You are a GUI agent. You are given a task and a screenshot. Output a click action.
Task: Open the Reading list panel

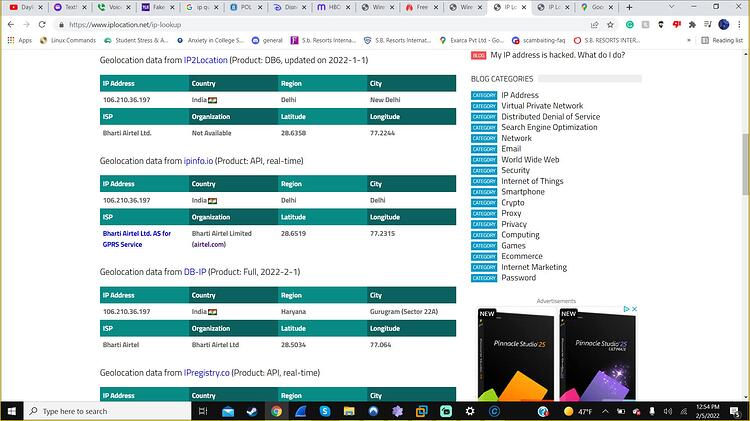point(722,40)
